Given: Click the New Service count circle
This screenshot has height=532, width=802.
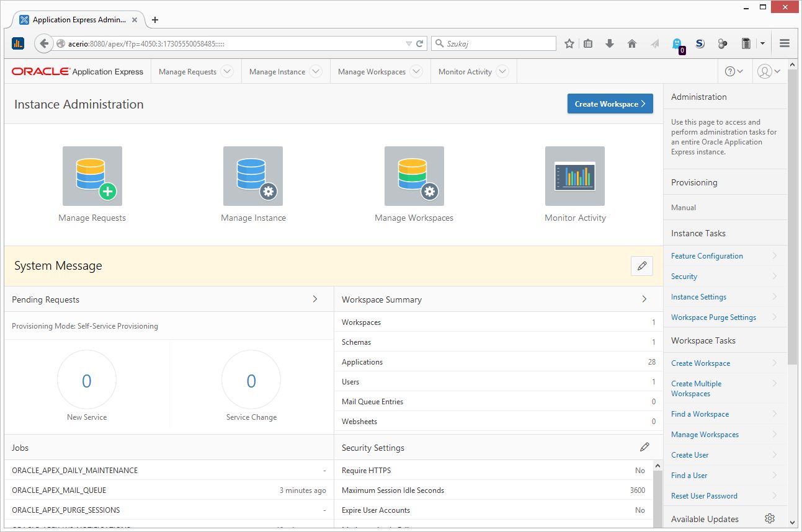Looking at the screenshot, I should click(87, 380).
